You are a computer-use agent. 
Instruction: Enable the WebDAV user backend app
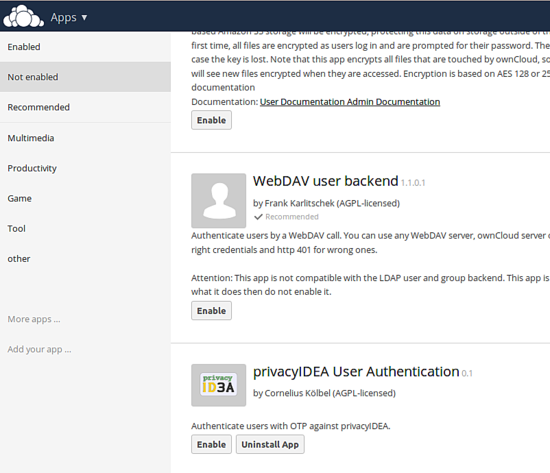point(212,311)
